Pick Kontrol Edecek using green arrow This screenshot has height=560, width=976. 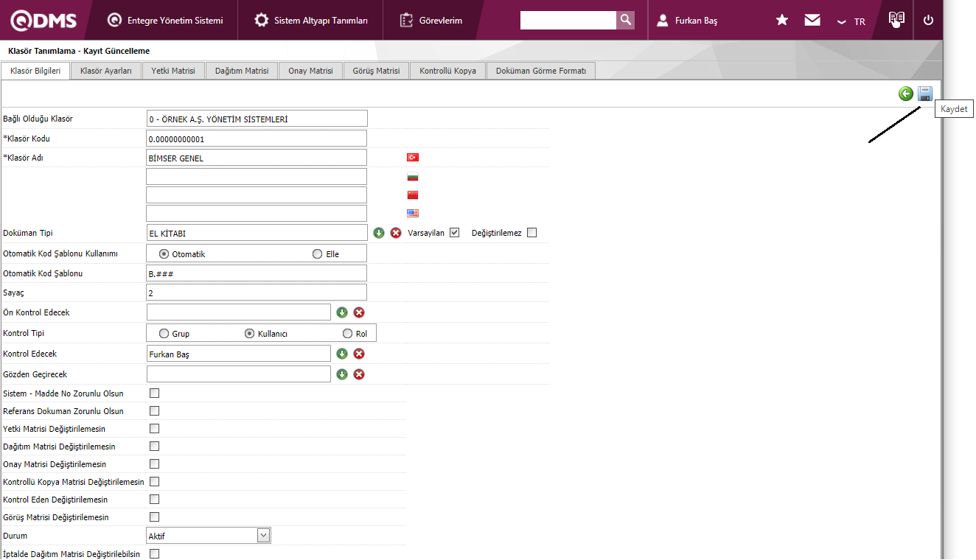coord(342,354)
